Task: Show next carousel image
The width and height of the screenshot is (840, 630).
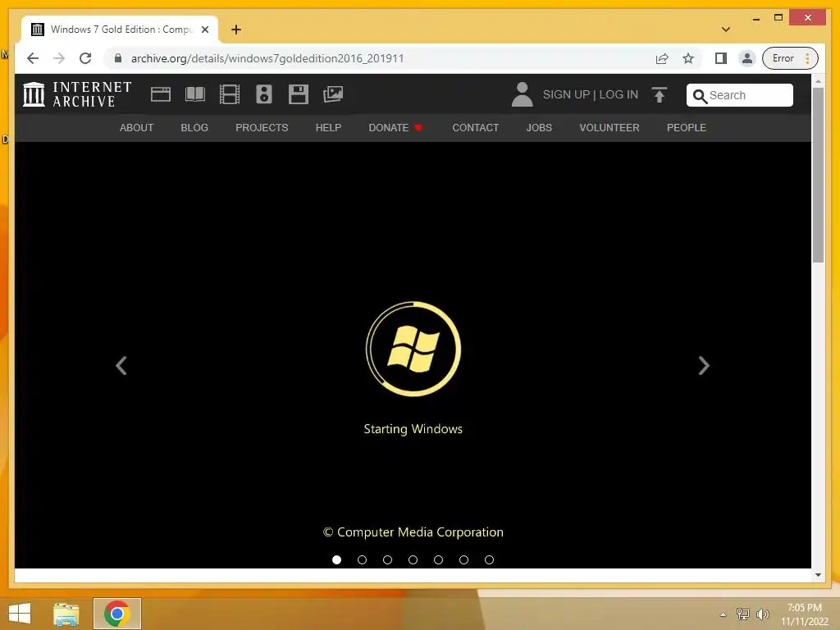Action: (704, 366)
